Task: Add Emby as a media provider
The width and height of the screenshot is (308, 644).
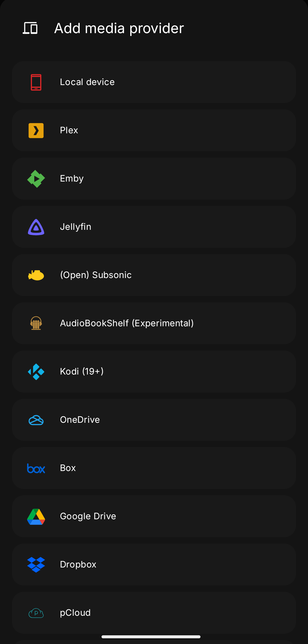Action: click(x=154, y=179)
